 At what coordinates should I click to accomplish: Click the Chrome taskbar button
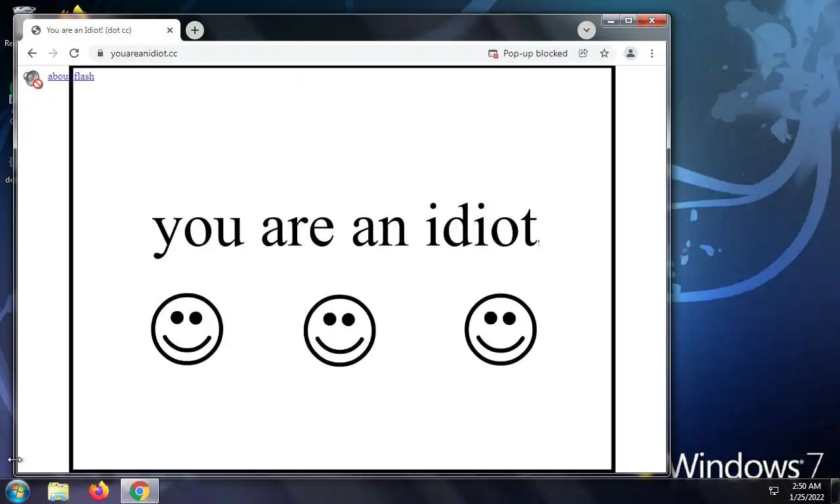click(x=139, y=492)
